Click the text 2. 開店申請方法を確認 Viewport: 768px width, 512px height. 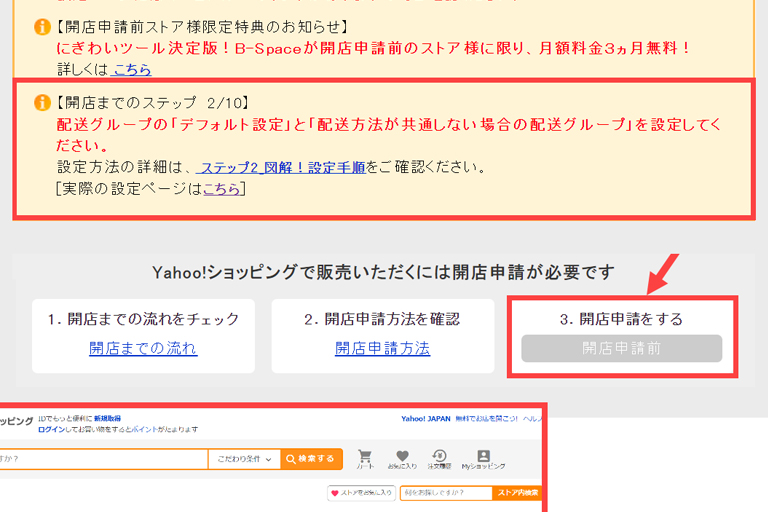coord(382,319)
